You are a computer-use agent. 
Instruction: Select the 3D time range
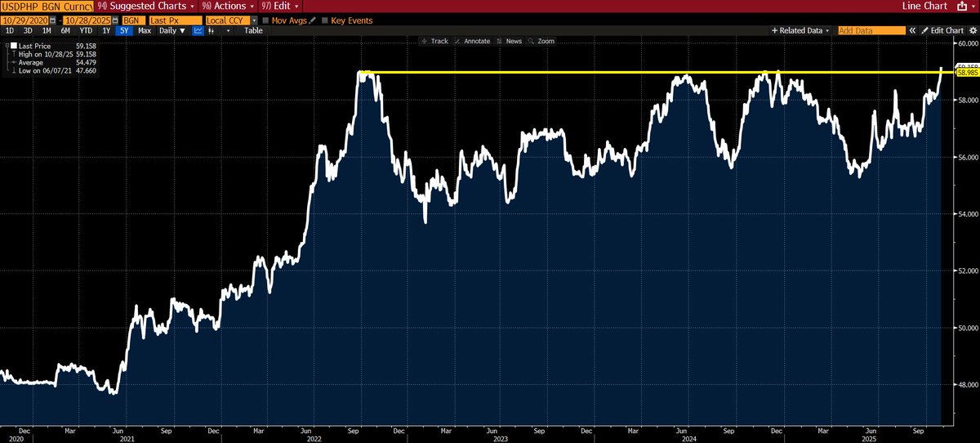click(28, 30)
